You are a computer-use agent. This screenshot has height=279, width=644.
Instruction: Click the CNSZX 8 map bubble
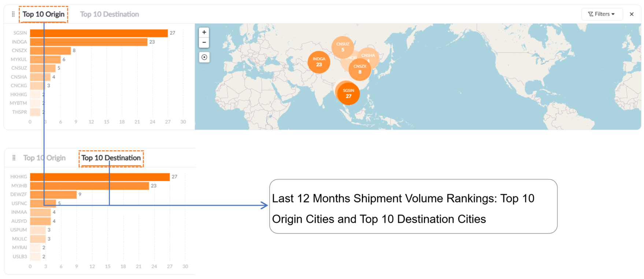coord(360,69)
